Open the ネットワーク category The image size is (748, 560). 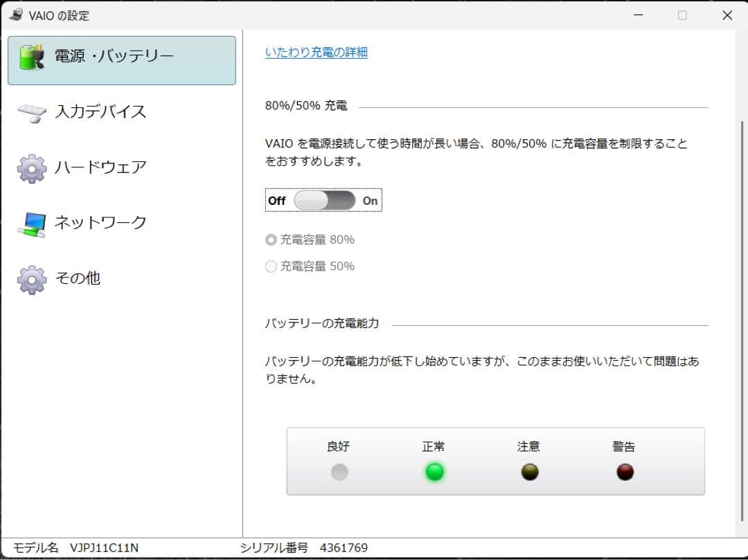(122, 223)
